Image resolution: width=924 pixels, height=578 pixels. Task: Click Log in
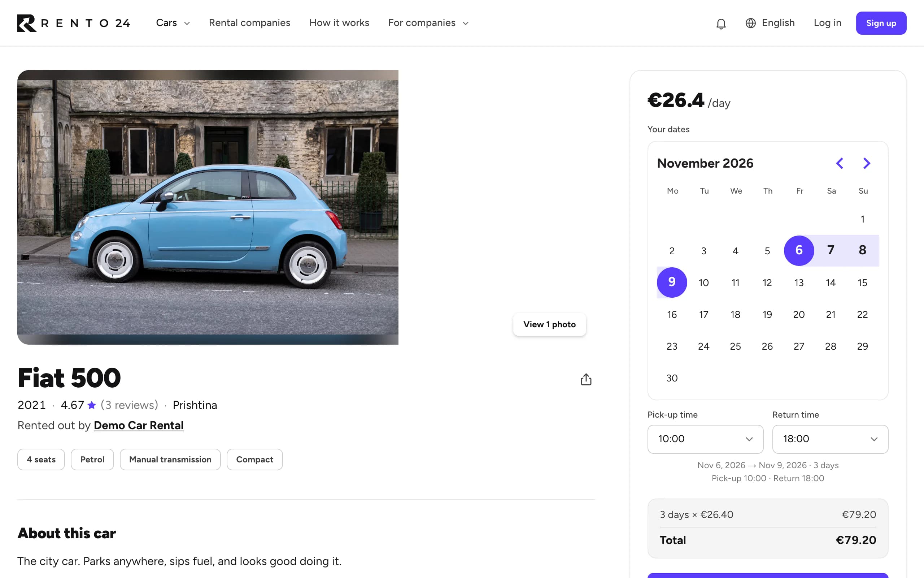[x=827, y=23]
